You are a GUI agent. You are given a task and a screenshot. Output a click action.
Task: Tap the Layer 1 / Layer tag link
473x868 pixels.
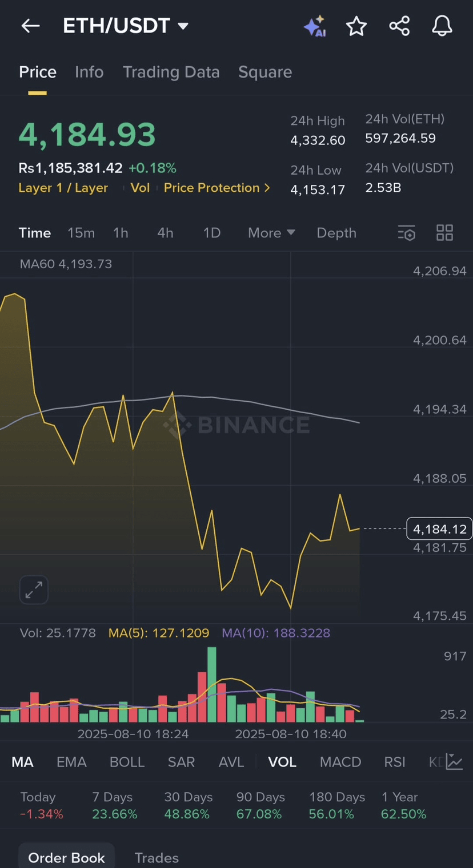63,188
